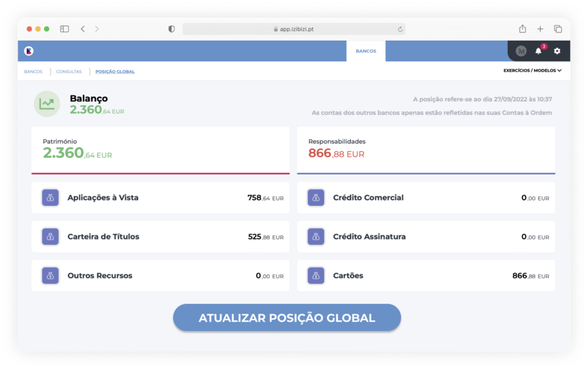Toggle the Safari sidebar
The height and width of the screenshot is (369, 588).
tap(64, 29)
